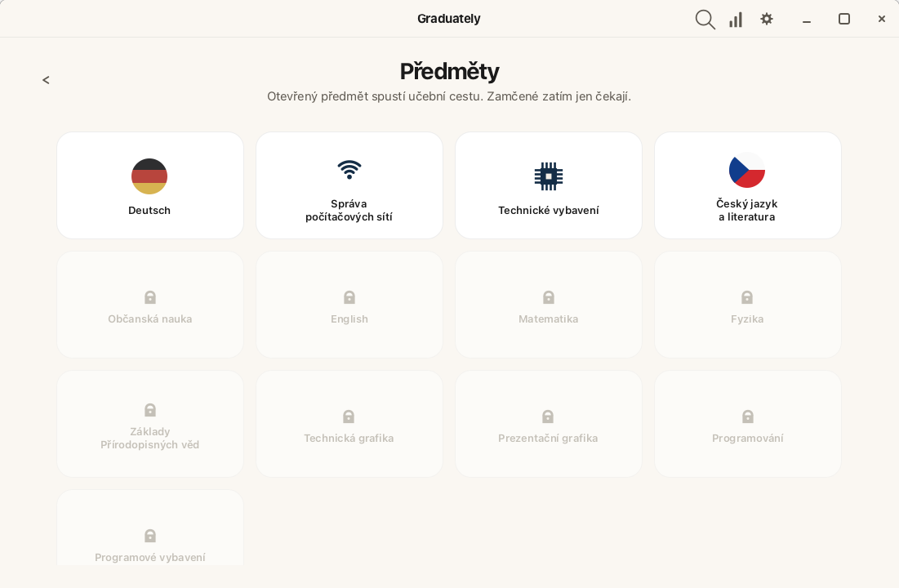Open settings gear icon in header
899x588 pixels.
[x=767, y=19]
